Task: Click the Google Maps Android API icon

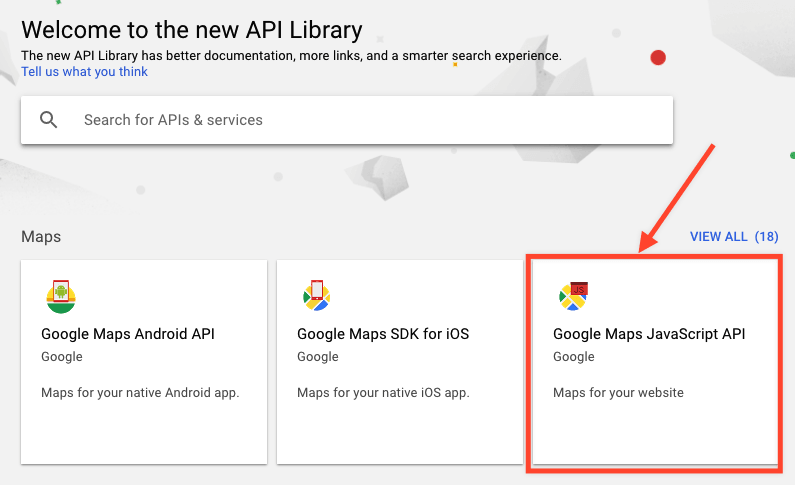Action: 61,296
